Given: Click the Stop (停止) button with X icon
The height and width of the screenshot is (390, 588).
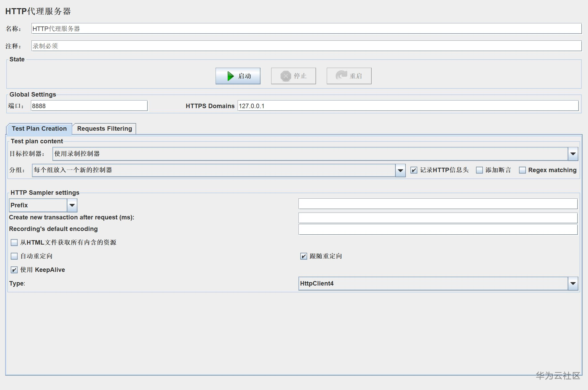Looking at the screenshot, I should click(x=293, y=76).
